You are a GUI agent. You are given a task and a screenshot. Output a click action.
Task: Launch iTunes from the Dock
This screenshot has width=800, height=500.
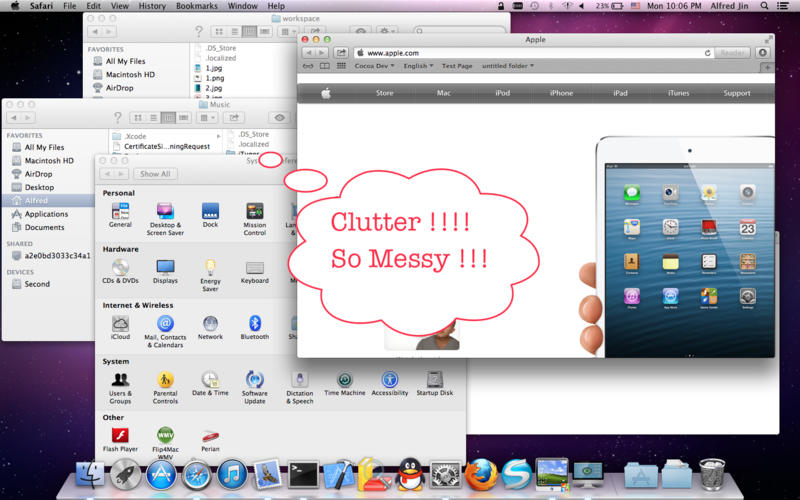pyautogui.click(x=232, y=474)
